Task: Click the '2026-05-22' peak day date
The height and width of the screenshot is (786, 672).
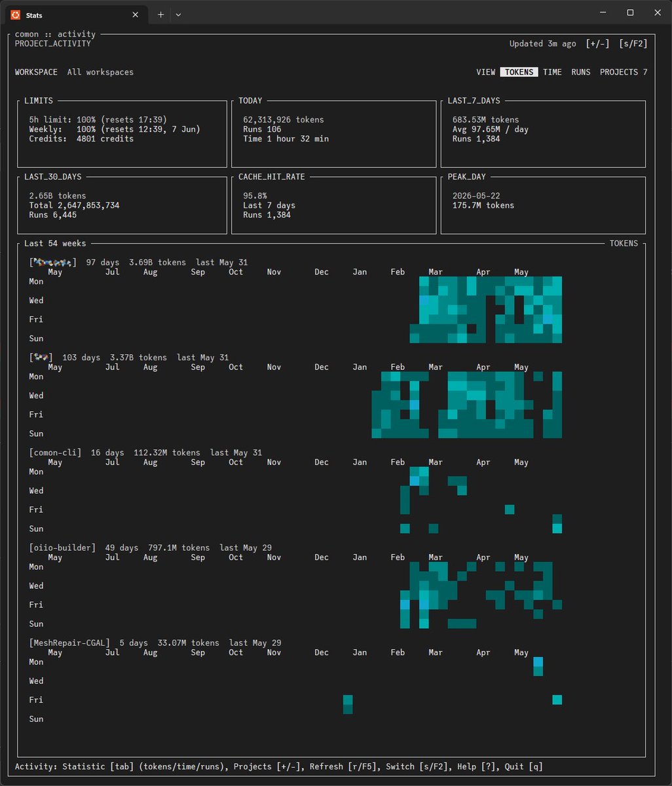Action: click(x=476, y=196)
